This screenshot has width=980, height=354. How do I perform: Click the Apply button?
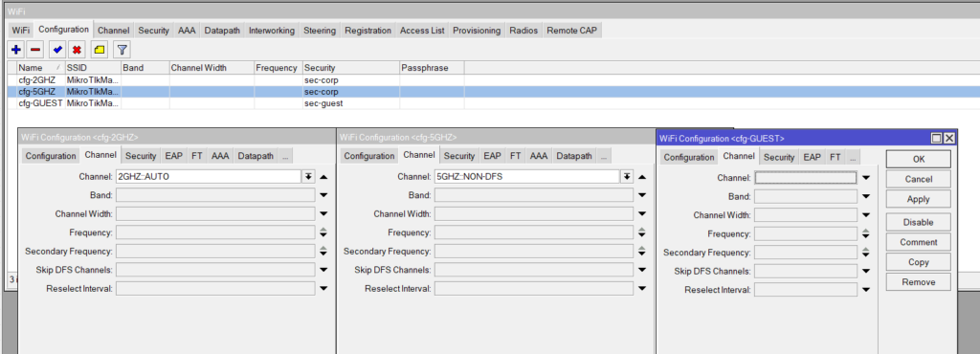click(918, 199)
